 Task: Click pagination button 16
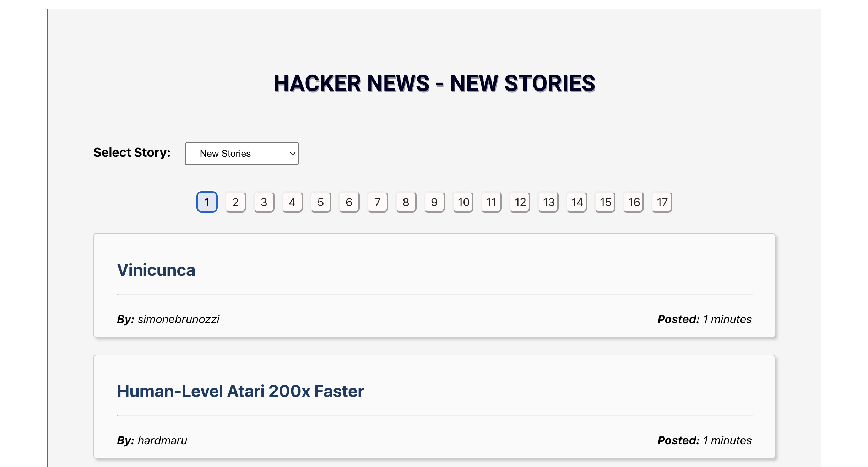pyautogui.click(x=634, y=202)
